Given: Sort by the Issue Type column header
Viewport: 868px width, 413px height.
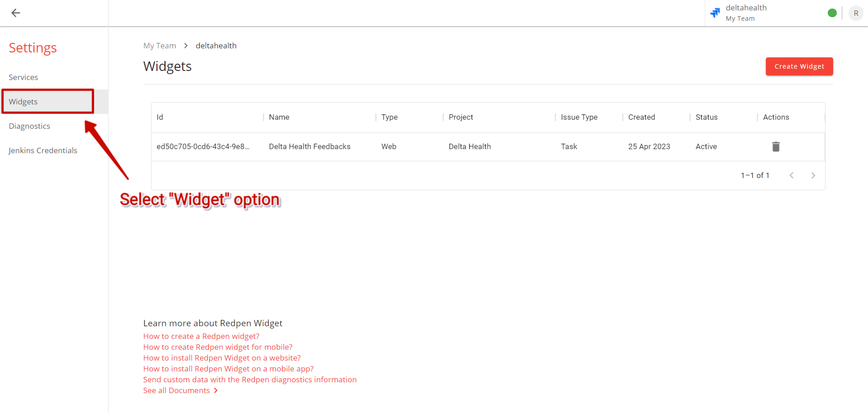Looking at the screenshot, I should coord(579,117).
